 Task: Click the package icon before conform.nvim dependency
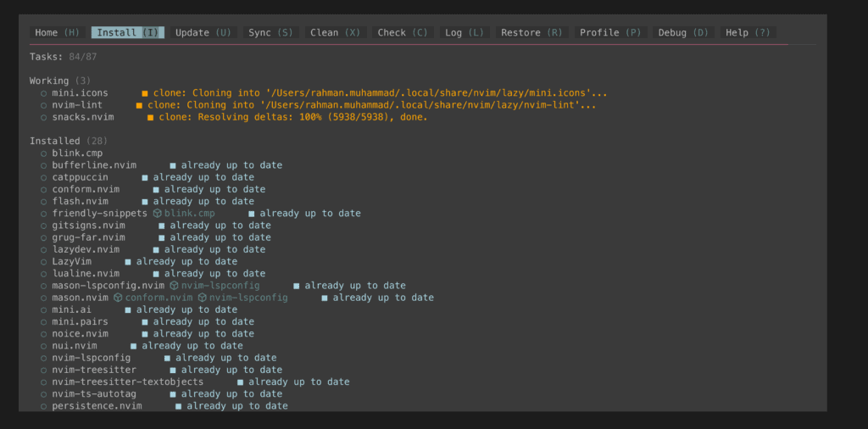pyautogui.click(x=118, y=298)
